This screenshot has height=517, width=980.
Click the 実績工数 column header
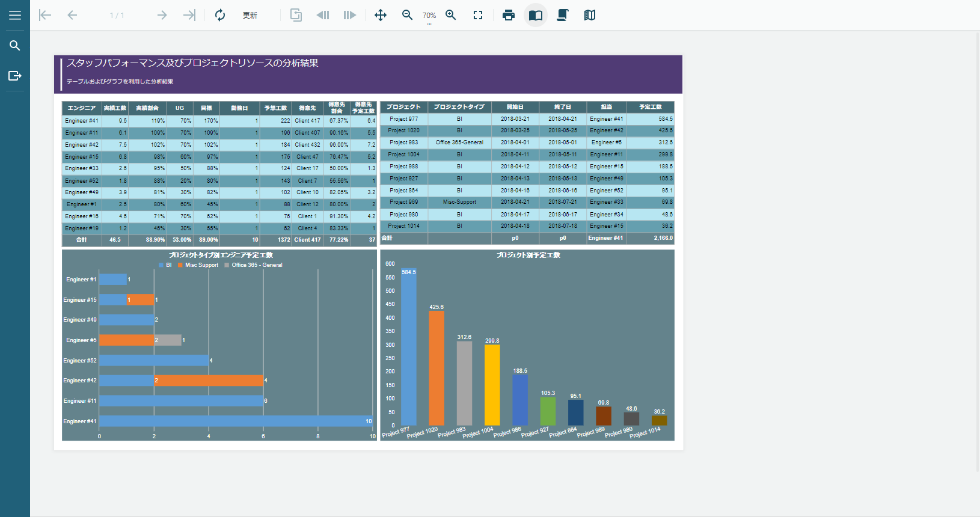[x=115, y=108]
